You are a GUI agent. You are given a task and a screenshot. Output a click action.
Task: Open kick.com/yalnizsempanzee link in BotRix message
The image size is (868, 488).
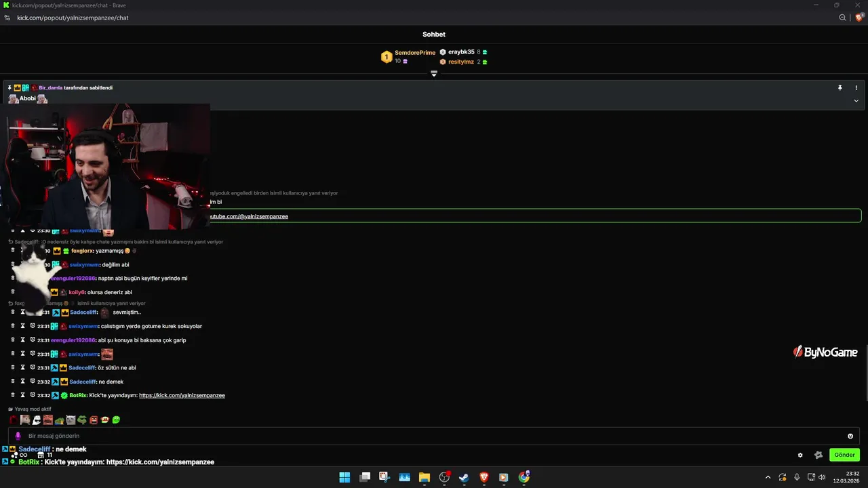tap(182, 395)
